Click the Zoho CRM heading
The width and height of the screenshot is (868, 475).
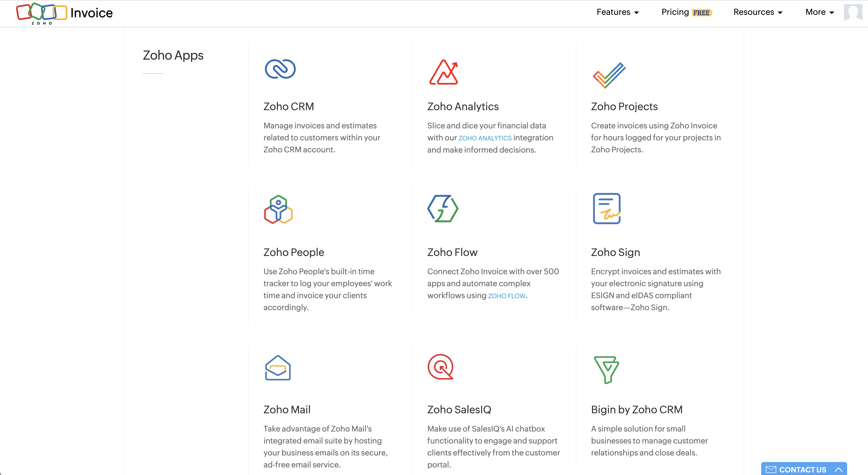click(x=289, y=106)
